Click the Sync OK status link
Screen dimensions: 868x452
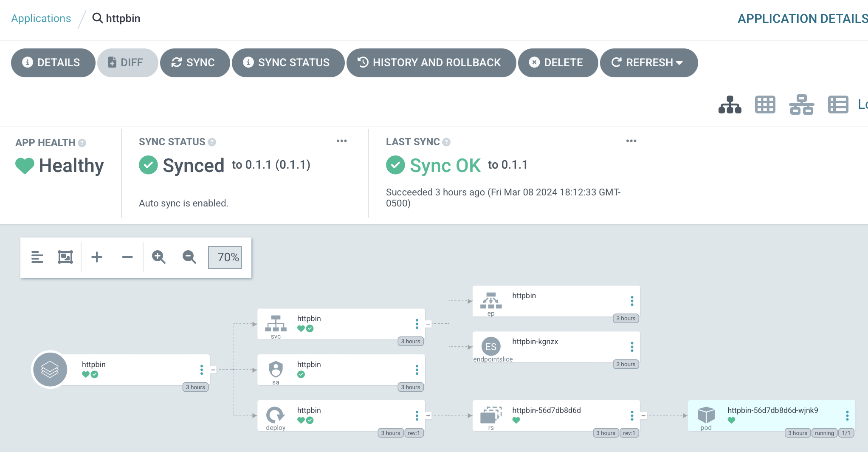tap(445, 165)
